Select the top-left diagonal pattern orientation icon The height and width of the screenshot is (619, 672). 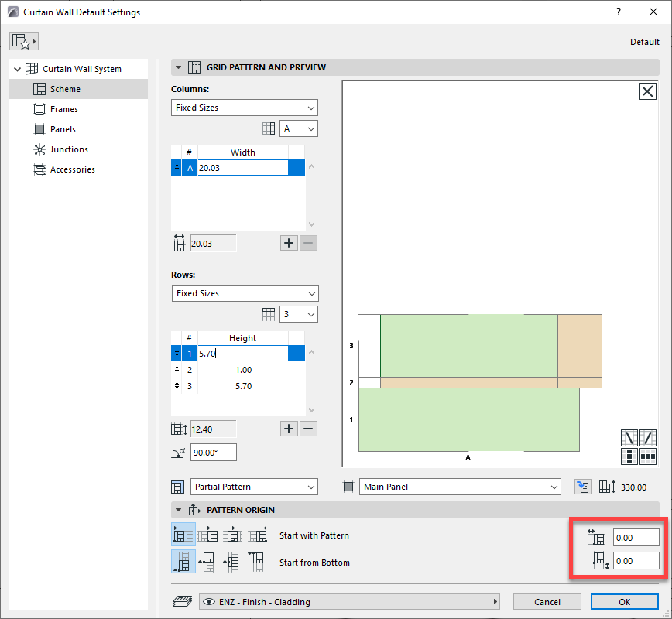pyautogui.click(x=629, y=438)
